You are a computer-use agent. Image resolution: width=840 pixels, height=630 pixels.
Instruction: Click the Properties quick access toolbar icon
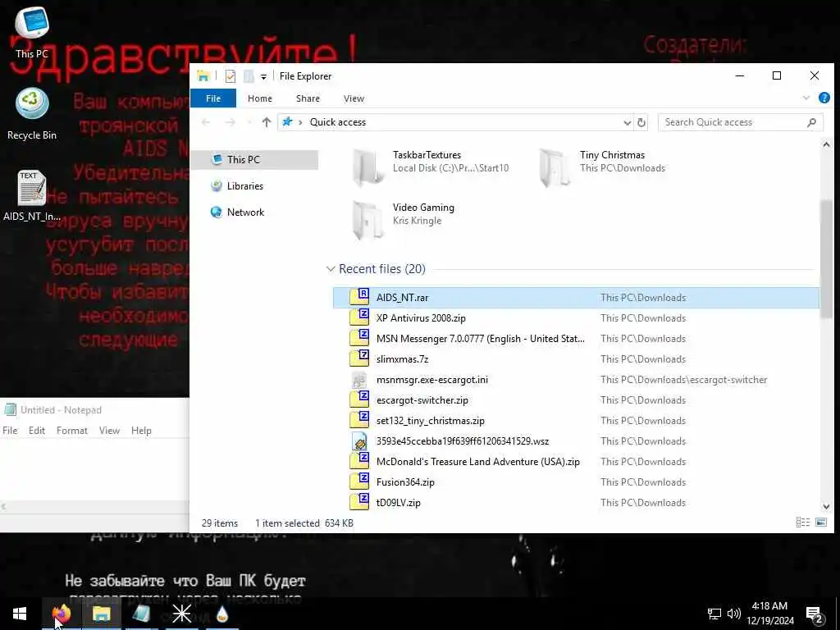click(231, 76)
